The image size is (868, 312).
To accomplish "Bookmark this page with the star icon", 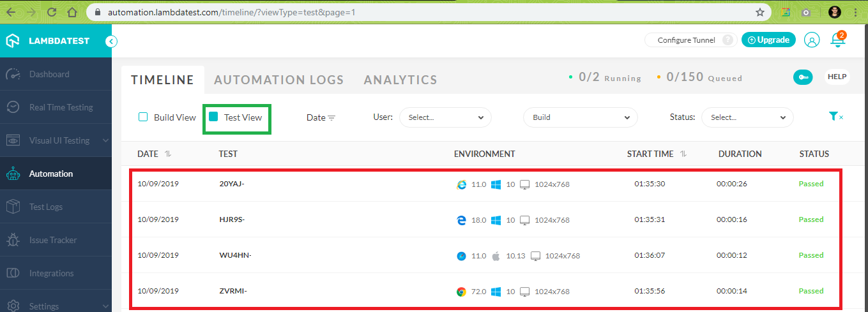I will tap(760, 12).
